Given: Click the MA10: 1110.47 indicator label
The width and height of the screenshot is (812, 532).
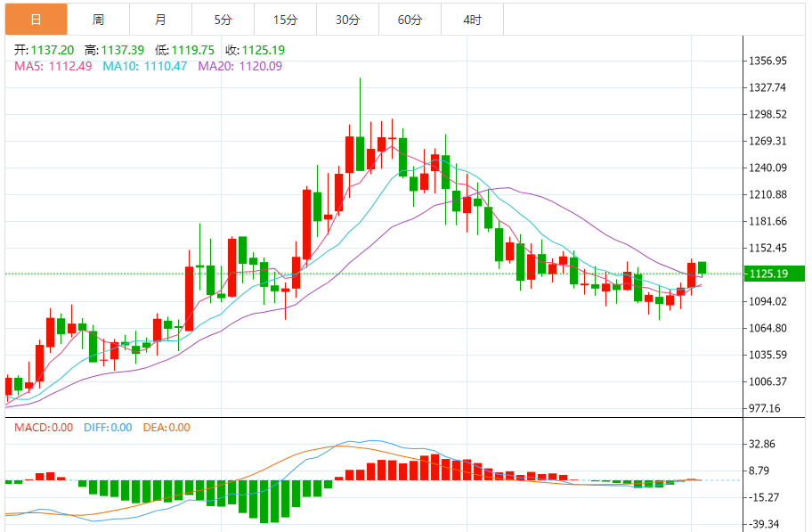Looking at the screenshot, I should point(144,66).
